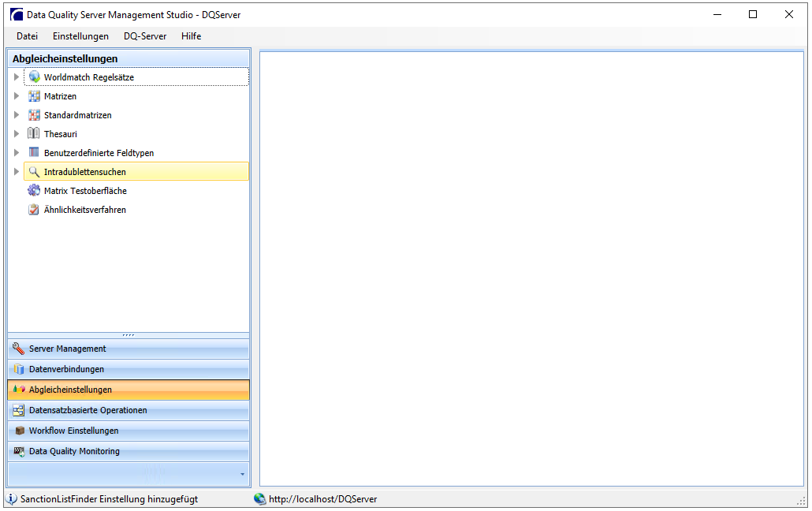Switch to Server Management section
The image size is (812, 511).
129,349
